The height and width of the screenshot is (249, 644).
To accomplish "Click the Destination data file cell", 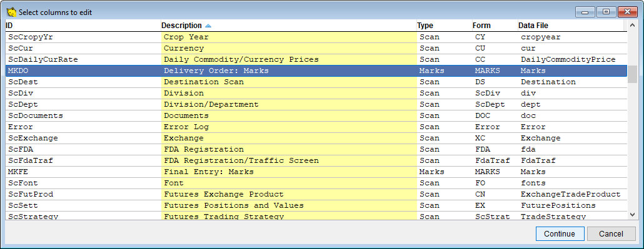I will pos(572,82).
